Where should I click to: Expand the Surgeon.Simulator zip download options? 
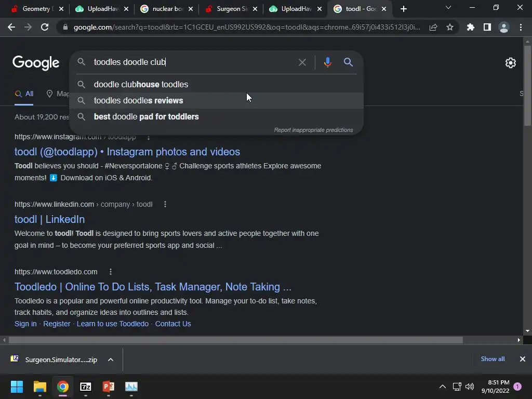[111, 360]
